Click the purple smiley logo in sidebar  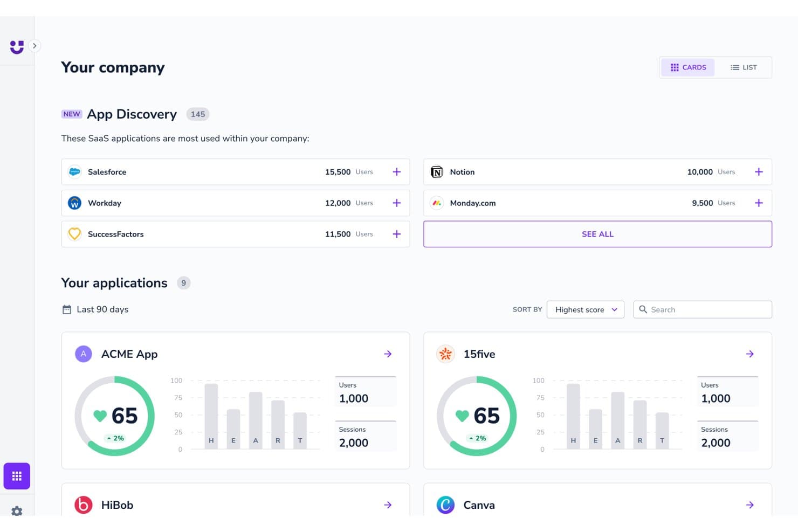pos(17,47)
